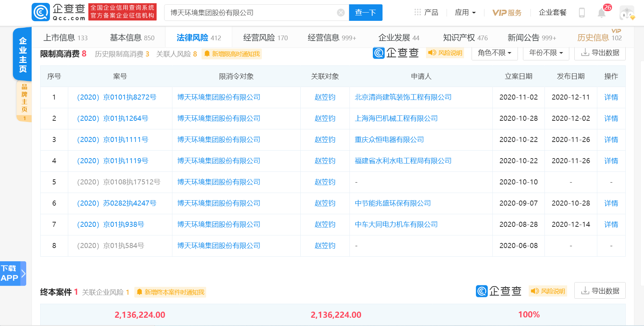Screen dimensions: 644x326
Task: Click the 品牌主页 side tab
Action: [24, 101]
